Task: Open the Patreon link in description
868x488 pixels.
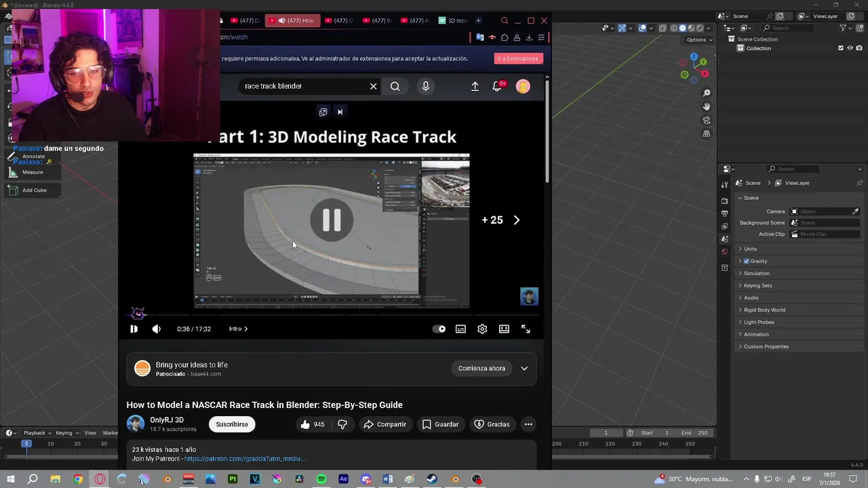Action: point(245,459)
